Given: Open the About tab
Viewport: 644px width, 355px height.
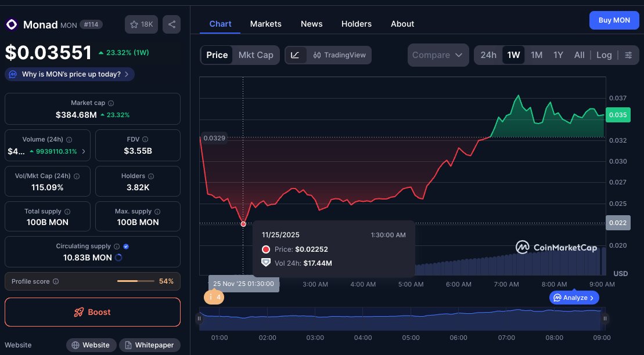Looking at the screenshot, I should click(402, 24).
